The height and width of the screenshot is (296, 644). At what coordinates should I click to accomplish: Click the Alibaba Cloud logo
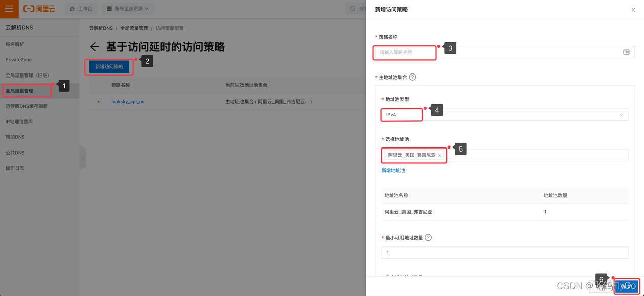(39, 9)
